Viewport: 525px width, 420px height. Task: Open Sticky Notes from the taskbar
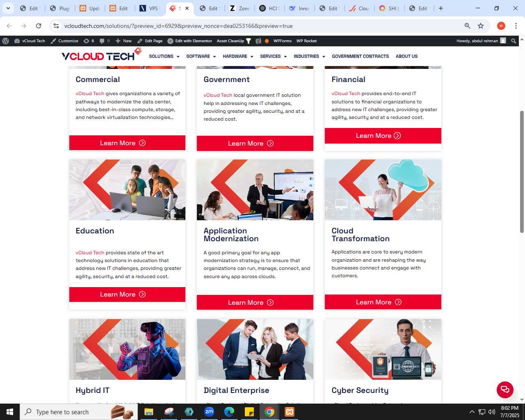(249, 412)
